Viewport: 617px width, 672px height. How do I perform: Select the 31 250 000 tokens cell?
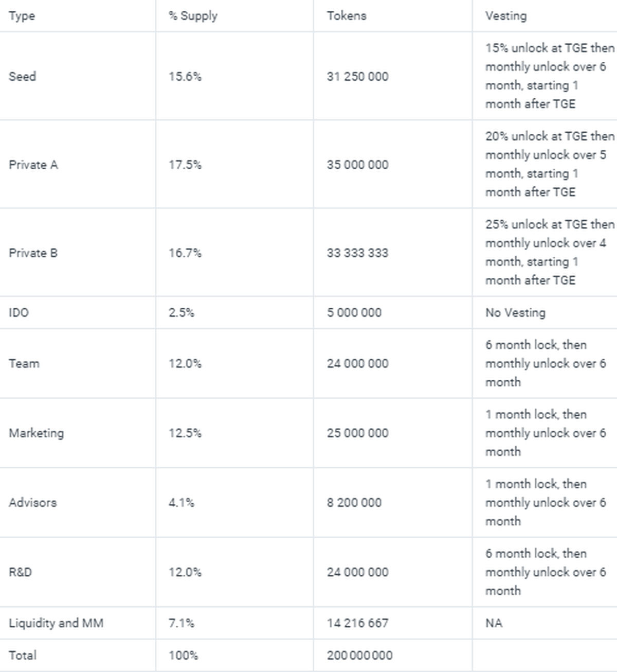(x=358, y=77)
